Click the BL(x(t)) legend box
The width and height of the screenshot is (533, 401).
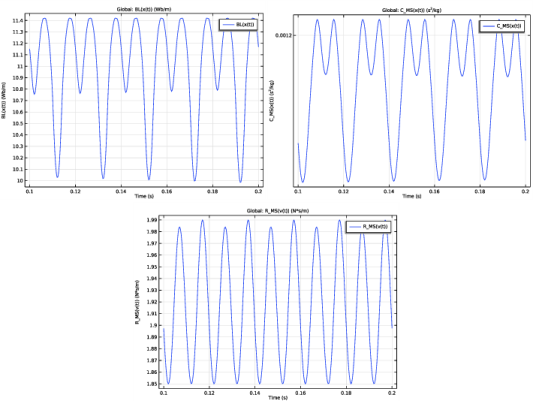point(238,25)
